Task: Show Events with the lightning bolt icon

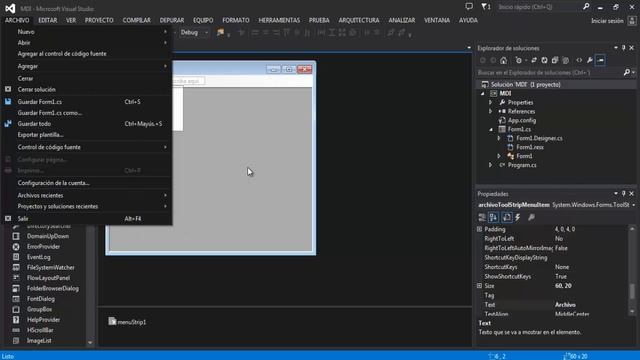Action: [518, 218]
